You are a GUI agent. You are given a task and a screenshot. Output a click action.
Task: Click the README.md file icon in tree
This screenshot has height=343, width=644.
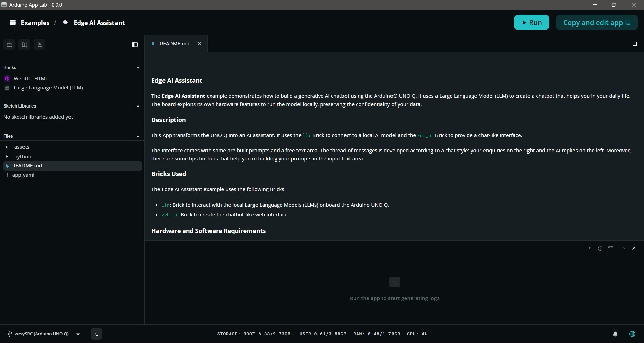[7, 166]
